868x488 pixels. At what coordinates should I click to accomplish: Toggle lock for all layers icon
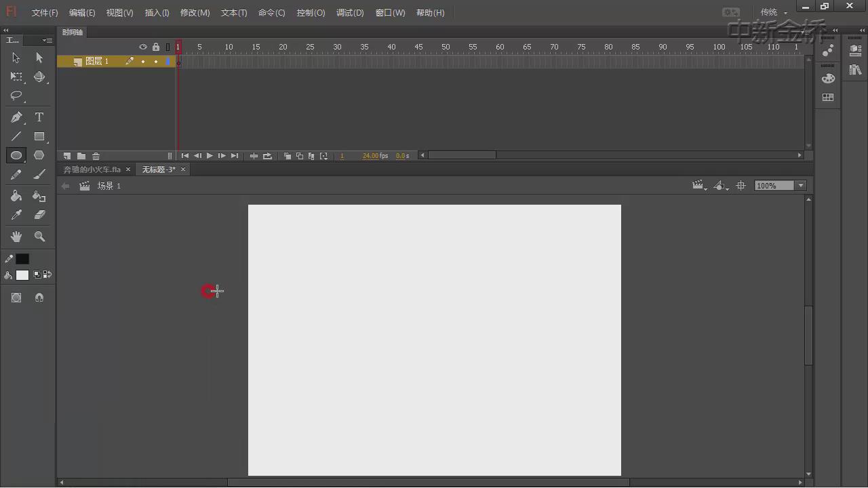click(x=156, y=47)
